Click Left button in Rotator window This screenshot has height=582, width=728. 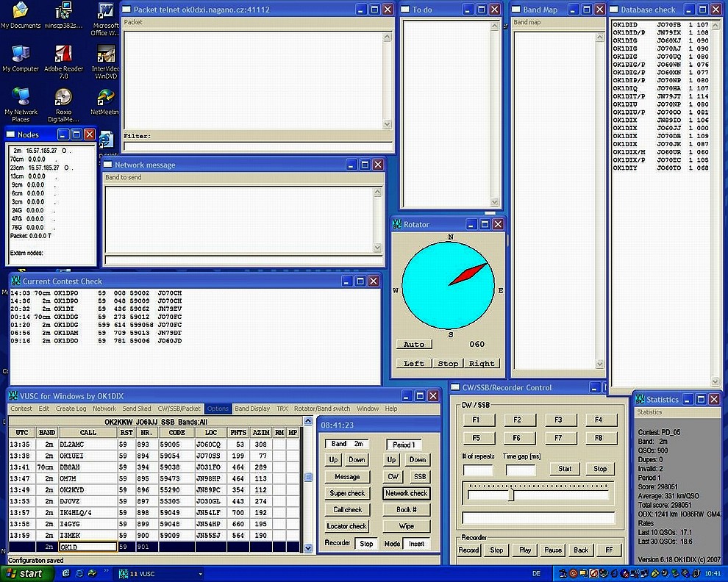click(414, 364)
